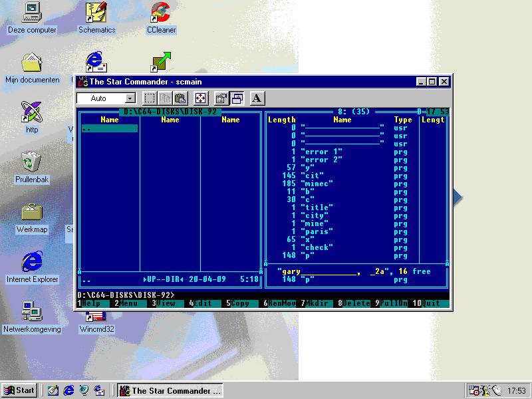
Task: Select the highlighted ".." entry in left panel
Action: pos(110,128)
